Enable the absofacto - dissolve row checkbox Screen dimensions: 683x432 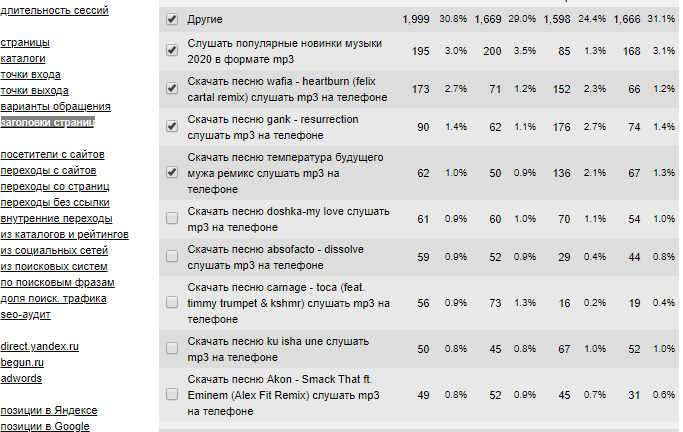pos(172,256)
